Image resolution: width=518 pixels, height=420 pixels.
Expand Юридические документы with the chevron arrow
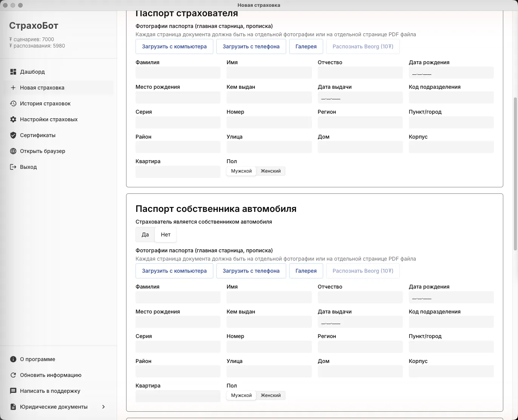[x=103, y=407]
